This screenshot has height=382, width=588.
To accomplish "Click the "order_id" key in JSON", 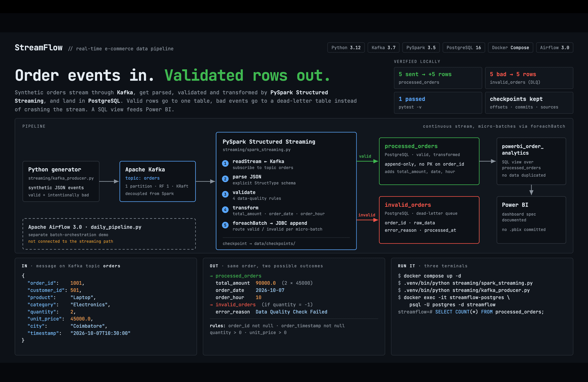I will 43,283.
